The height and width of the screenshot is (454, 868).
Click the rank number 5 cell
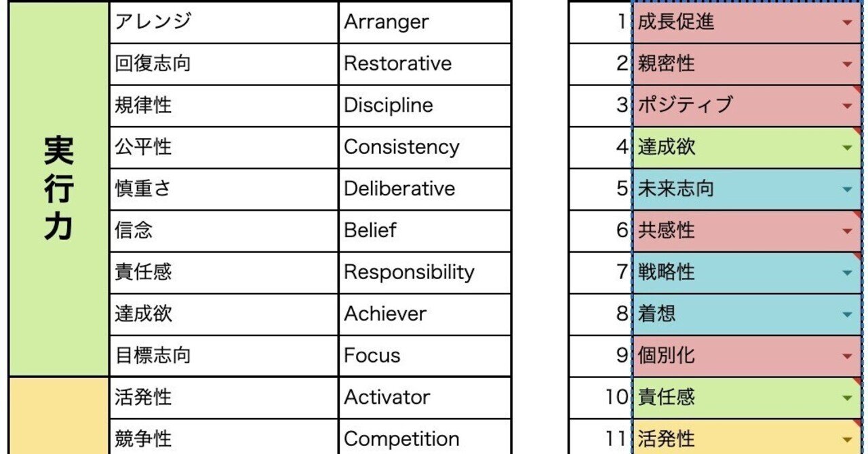(600, 189)
